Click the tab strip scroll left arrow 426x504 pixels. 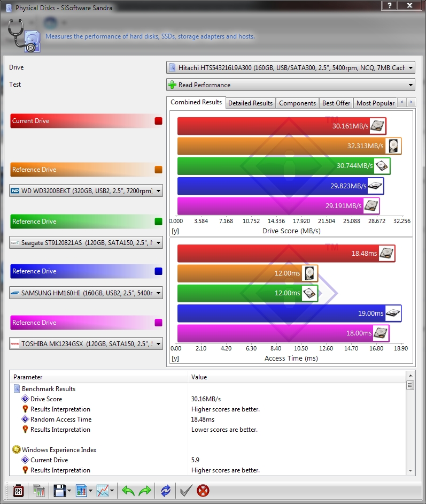pyautogui.click(x=402, y=102)
